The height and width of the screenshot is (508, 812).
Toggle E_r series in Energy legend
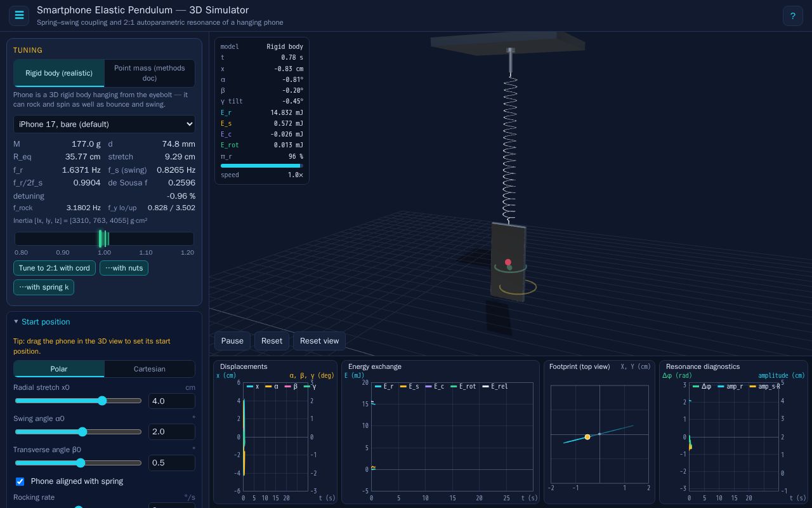(x=384, y=386)
